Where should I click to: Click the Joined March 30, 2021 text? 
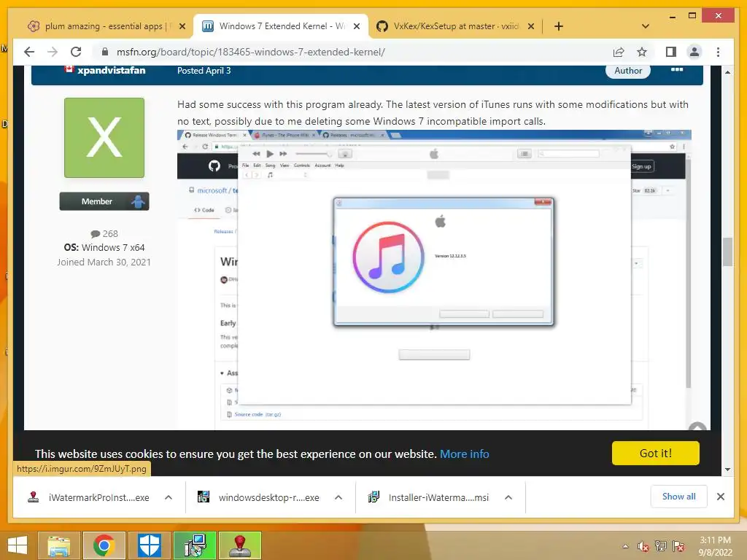click(104, 262)
